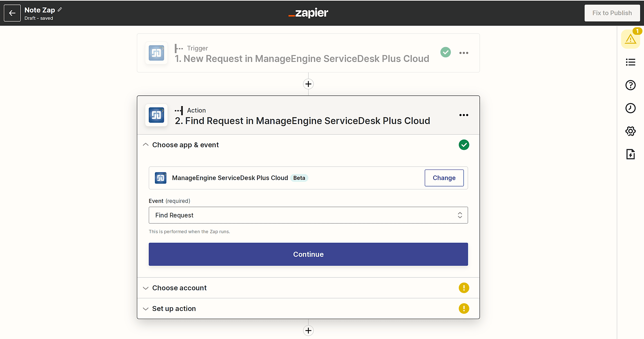Screen dimensions: 644x339
Task: Click the green check on trigger step
Action: click(x=446, y=52)
